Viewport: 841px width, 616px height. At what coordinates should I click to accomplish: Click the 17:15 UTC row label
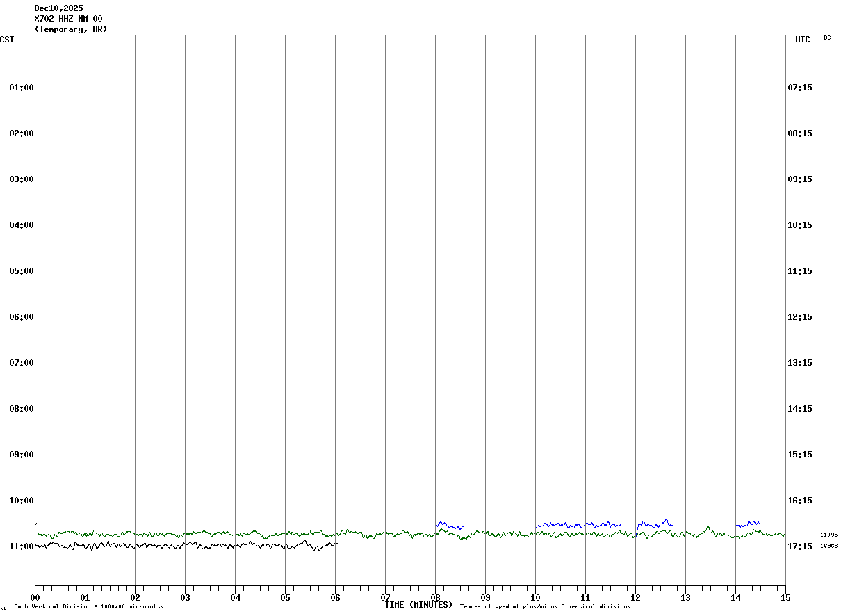click(x=800, y=546)
